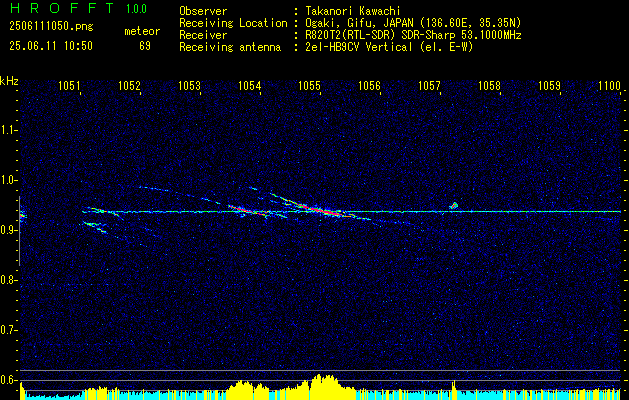Click the 0.6 kHz axis label
Image resolution: width=629 pixels, height=400 pixels.
9,380
